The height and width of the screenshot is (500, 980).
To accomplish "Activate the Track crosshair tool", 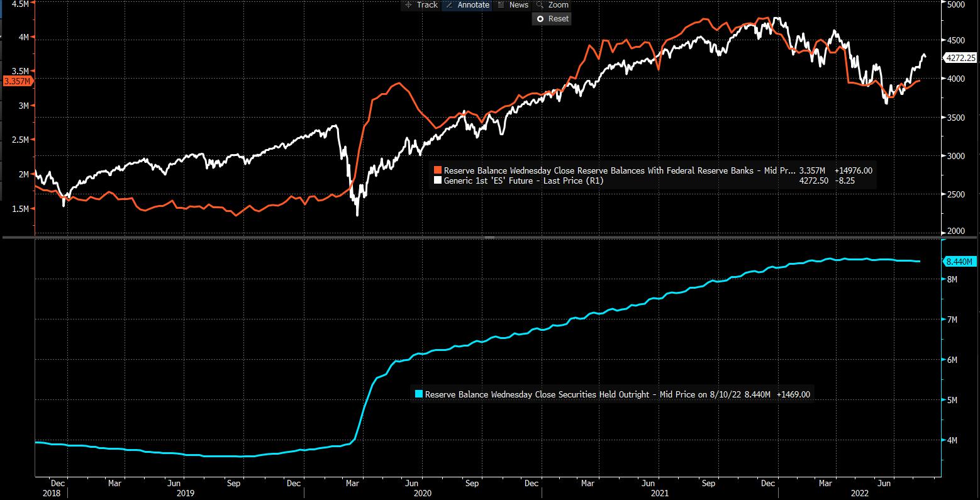I will click(421, 4).
